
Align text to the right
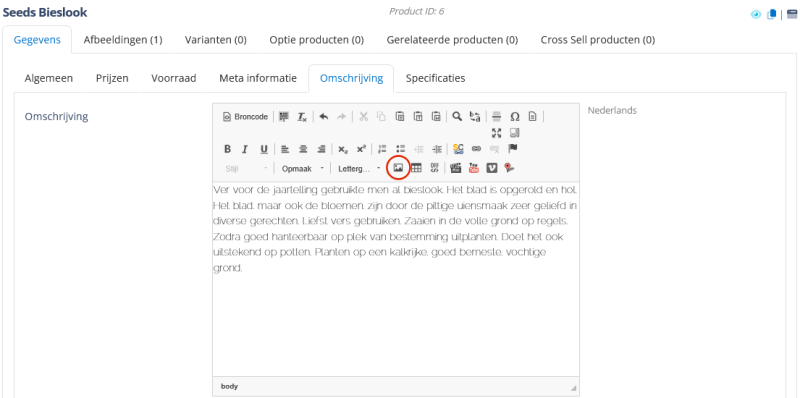point(321,149)
